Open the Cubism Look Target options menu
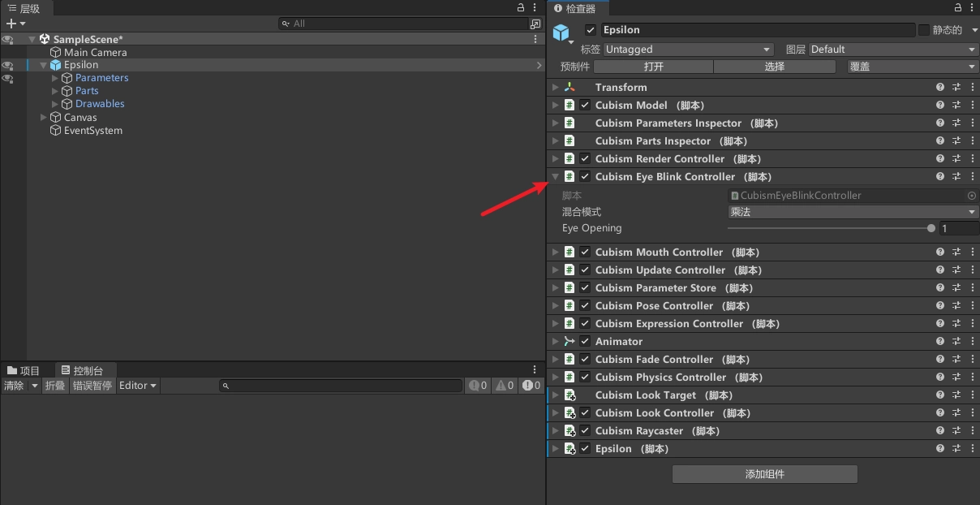Viewport: 980px width, 505px height. point(972,395)
